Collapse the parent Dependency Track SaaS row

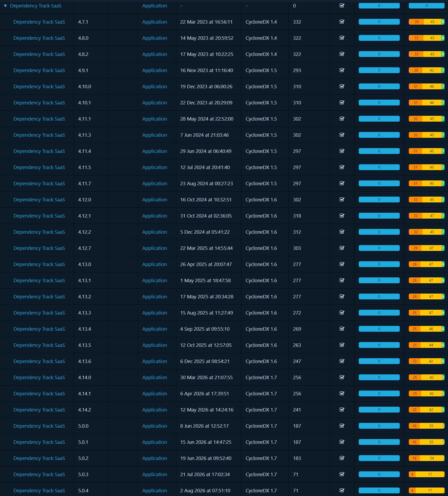[5, 6]
